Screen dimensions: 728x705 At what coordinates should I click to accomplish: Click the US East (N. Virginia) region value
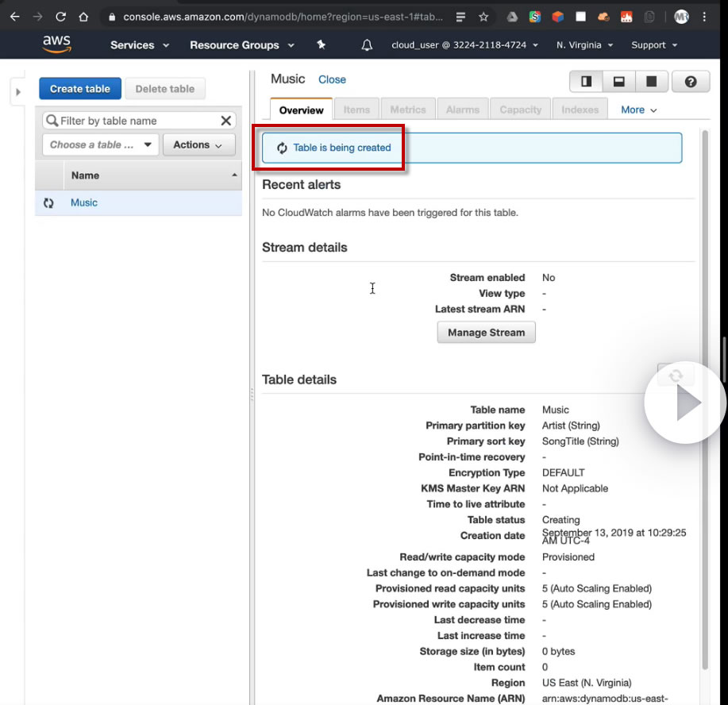[587, 683]
